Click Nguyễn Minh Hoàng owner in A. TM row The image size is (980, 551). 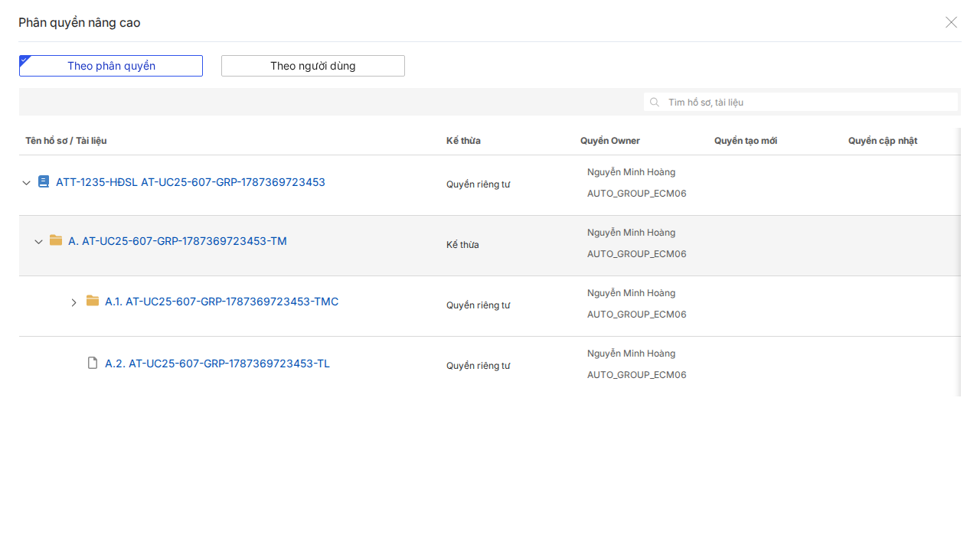[x=632, y=233]
